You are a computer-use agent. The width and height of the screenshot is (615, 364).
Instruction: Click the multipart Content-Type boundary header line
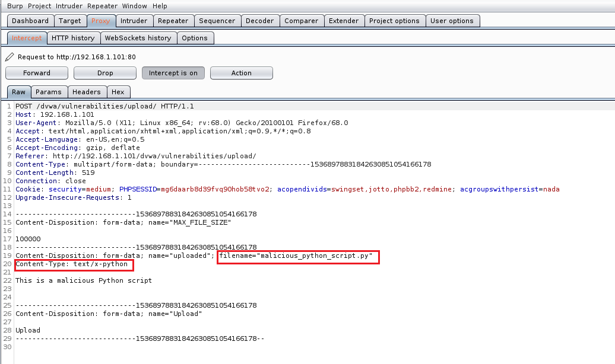223,164
